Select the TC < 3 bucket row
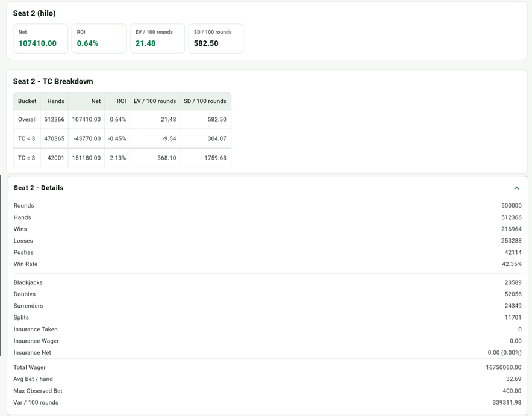This screenshot has height=416, width=532. point(122,138)
